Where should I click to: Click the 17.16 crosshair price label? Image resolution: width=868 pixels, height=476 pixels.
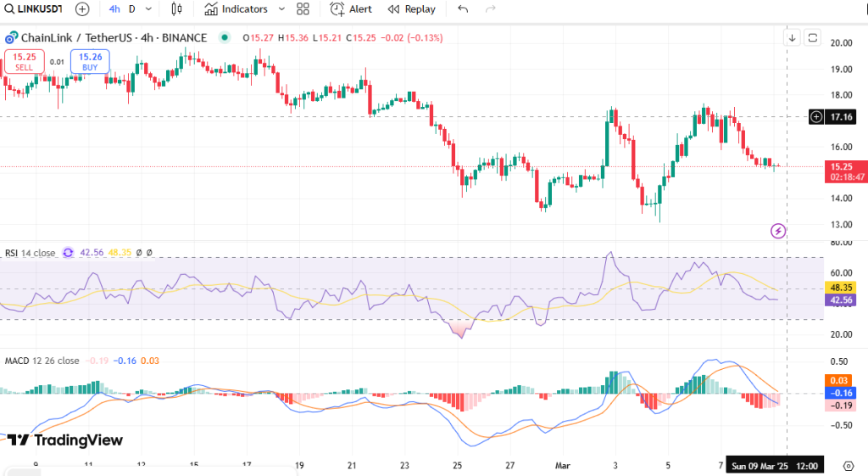[x=841, y=117]
